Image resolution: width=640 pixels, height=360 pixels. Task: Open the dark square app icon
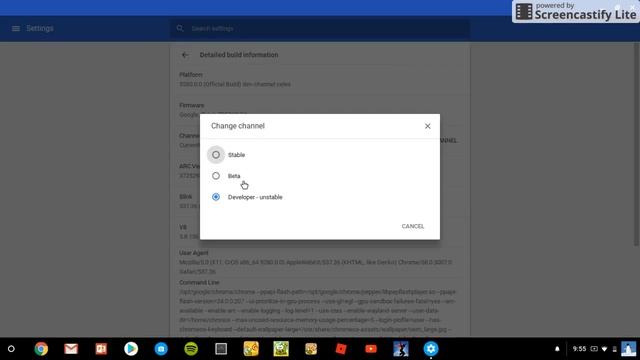click(x=221, y=349)
